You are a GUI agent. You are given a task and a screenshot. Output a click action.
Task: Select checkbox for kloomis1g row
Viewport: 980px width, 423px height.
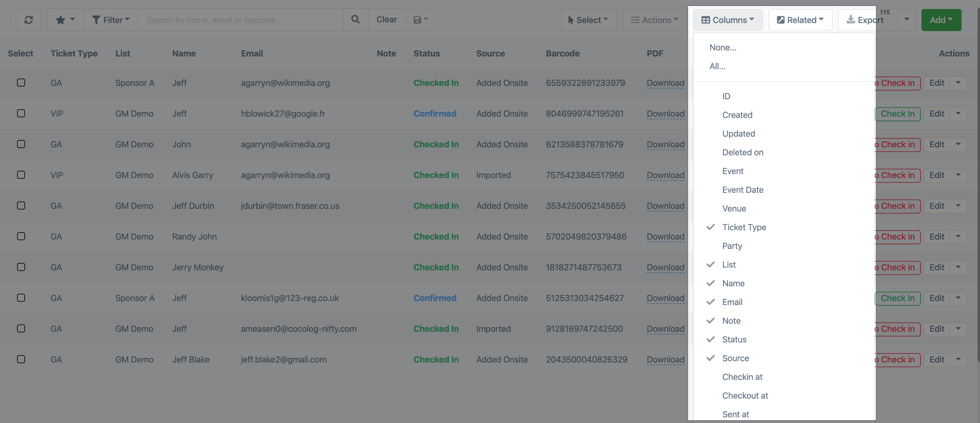[21, 298]
